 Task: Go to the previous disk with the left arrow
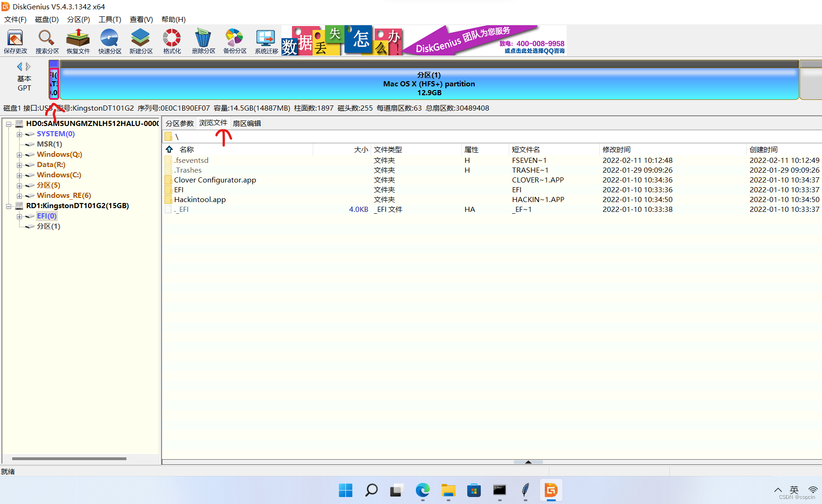click(x=20, y=67)
